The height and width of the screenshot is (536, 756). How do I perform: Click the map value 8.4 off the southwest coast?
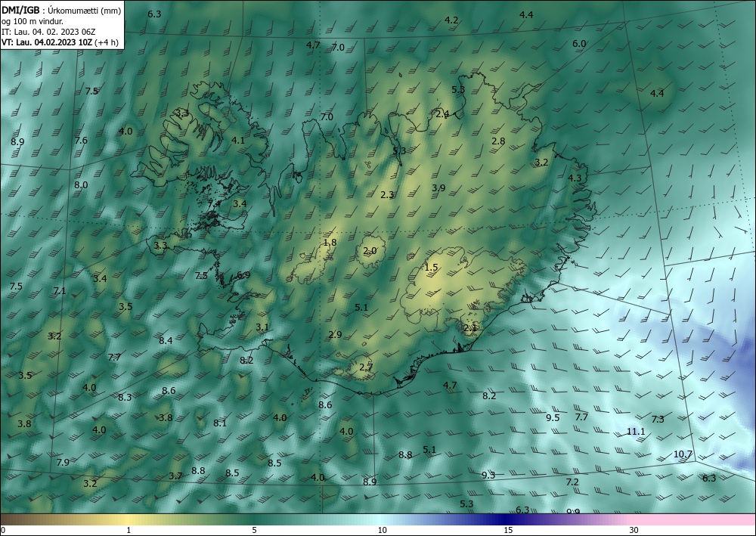tap(166, 341)
